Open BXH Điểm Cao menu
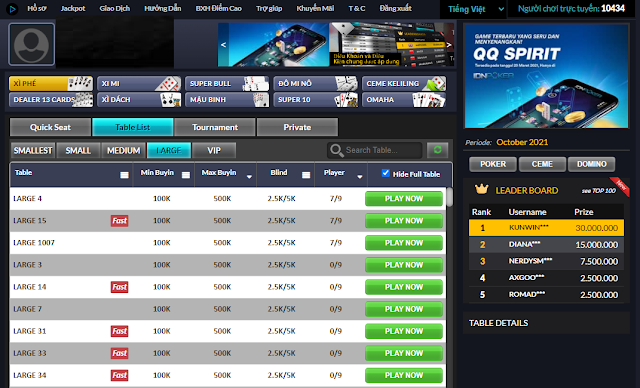 (x=218, y=8)
